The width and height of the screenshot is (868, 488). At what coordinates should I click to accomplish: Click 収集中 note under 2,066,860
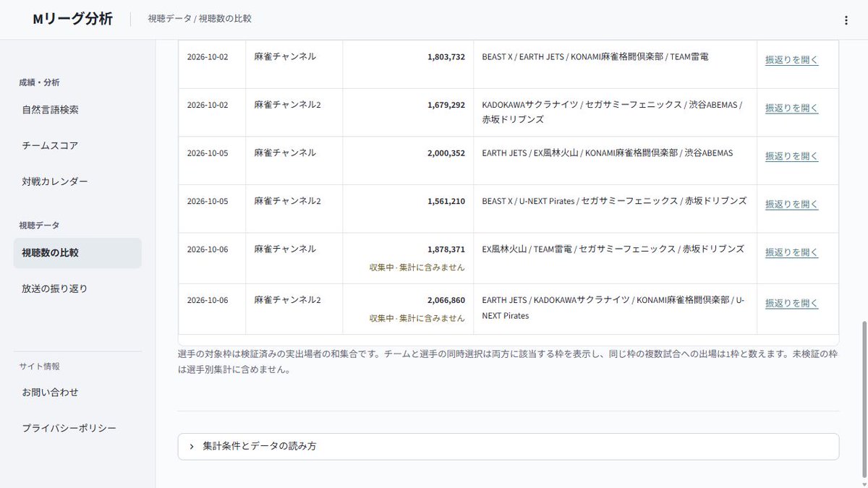(417, 318)
